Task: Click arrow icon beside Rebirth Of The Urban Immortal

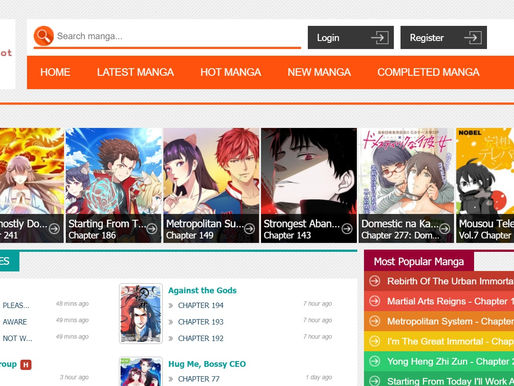Action: pyautogui.click(x=374, y=281)
